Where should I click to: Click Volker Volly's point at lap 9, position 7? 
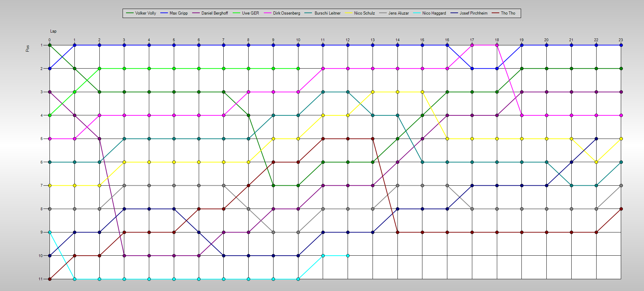click(273, 185)
